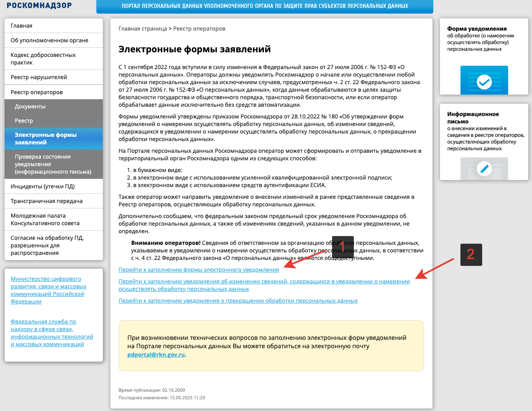Screen dimensions: 532x411
Task: Click Главная страница breadcrumb
Action: point(143,28)
